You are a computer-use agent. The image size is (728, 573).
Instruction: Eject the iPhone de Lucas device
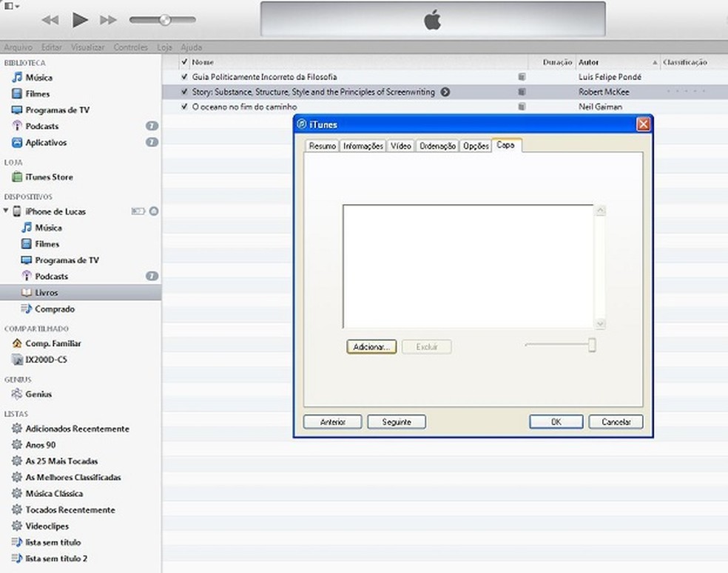(x=154, y=211)
